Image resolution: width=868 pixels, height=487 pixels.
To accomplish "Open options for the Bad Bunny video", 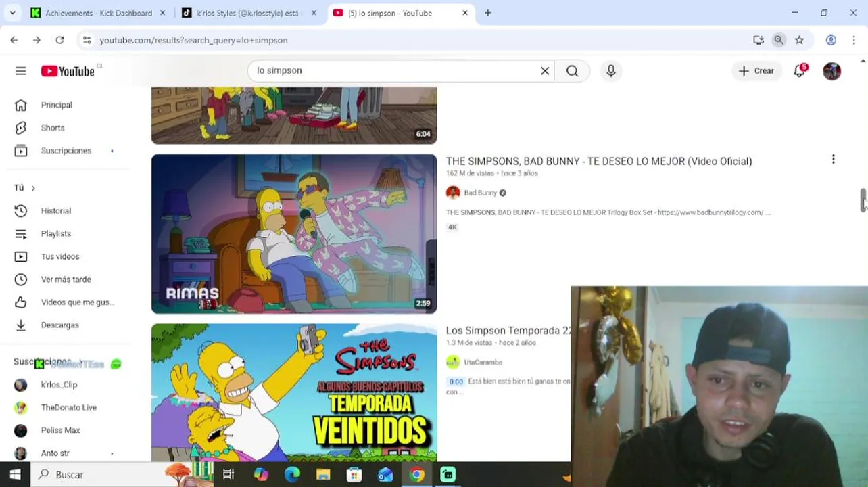I will 834,159.
